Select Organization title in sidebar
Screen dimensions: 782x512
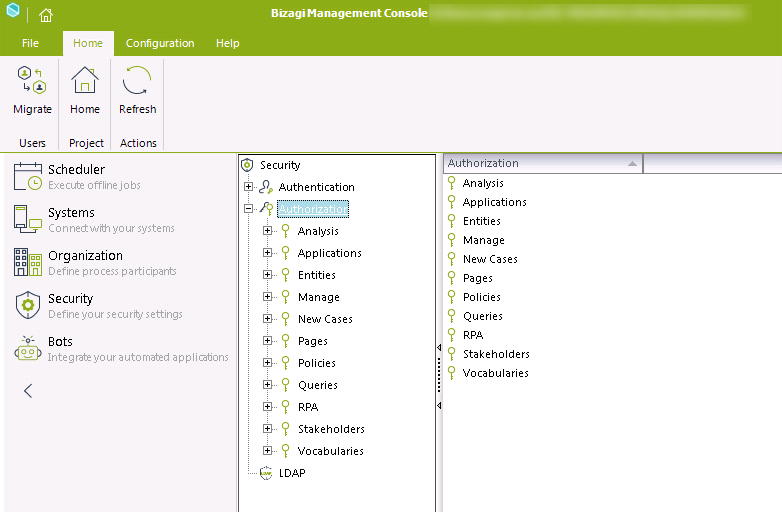coord(85,255)
